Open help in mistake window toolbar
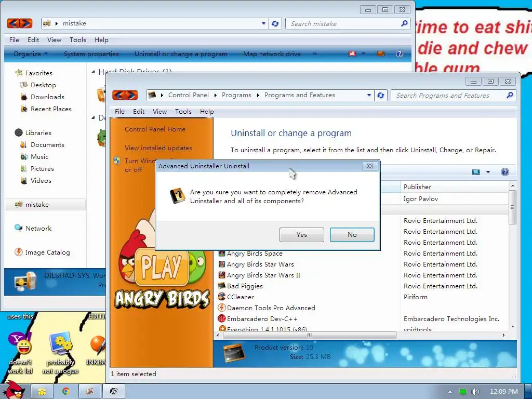The height and width of the screenshot is (399, 532). point(400,54)
